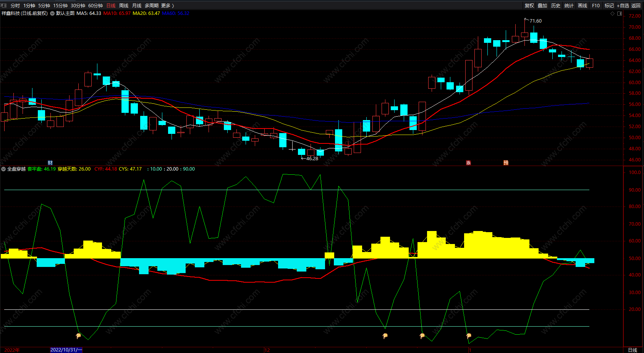The width and height of the screenshot is (644, 353).
Task: Expand the 全盘穿越 sub-indicator dropdown arrow
Action: pos(3,169)
